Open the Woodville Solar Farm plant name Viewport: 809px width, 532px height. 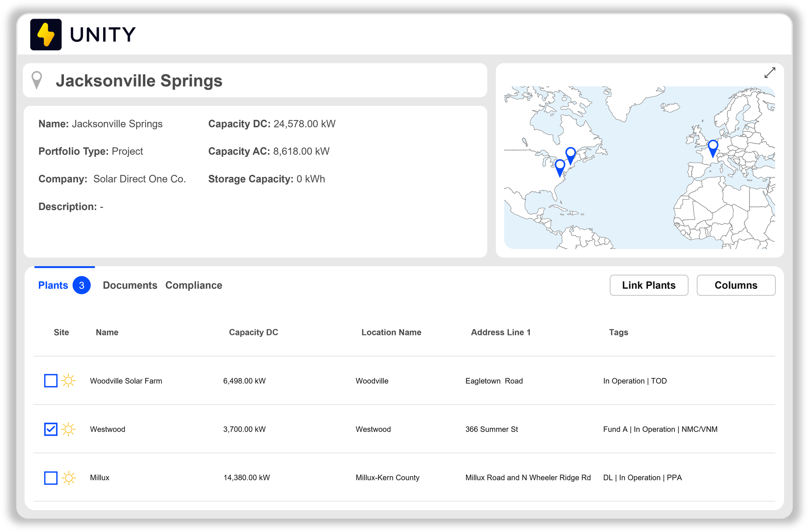tap(126, 381)
